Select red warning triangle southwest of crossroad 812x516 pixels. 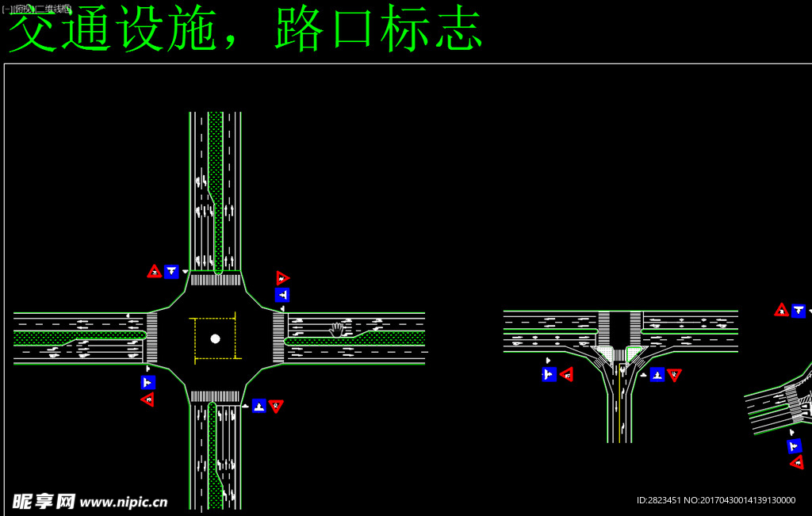[147, 399]
